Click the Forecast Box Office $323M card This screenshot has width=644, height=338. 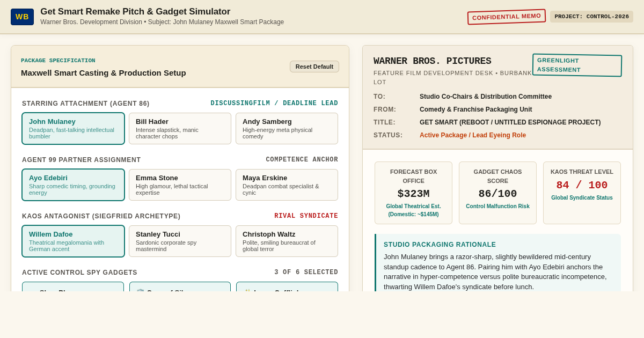point(413,193)
